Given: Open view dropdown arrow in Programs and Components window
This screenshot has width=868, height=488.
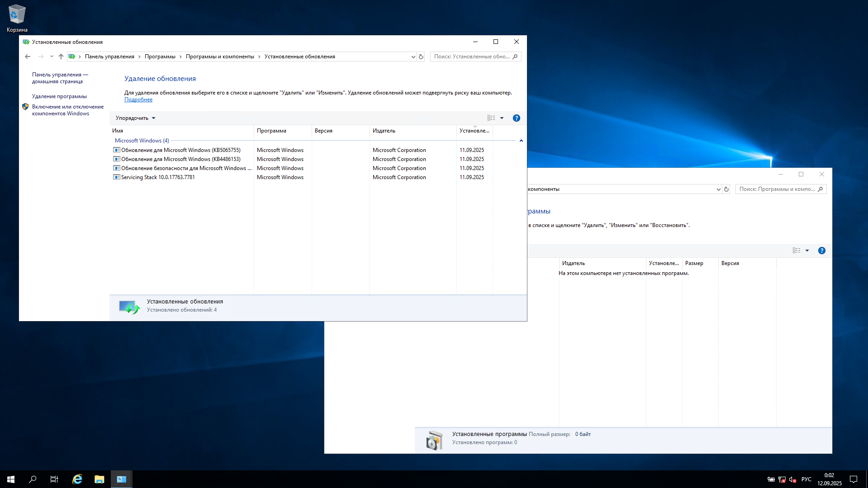Looking at the screenshot, I should 807,251.
